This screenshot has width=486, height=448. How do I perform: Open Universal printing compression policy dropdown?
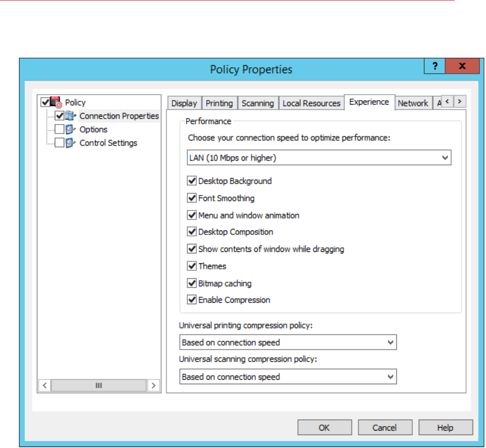tap(288, 342)
